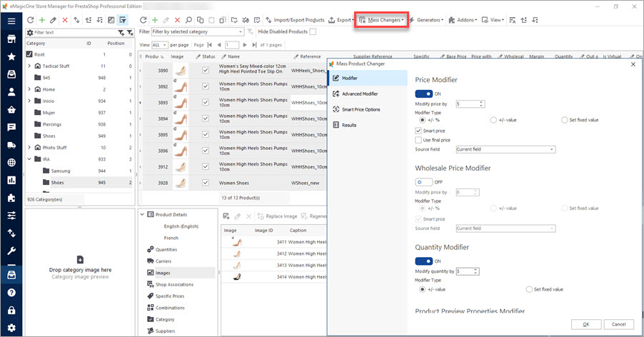Check the Use final price checkbox
The height and width of the screenshot is (337, 644).
pyautogui.click(x=418, y=140)
